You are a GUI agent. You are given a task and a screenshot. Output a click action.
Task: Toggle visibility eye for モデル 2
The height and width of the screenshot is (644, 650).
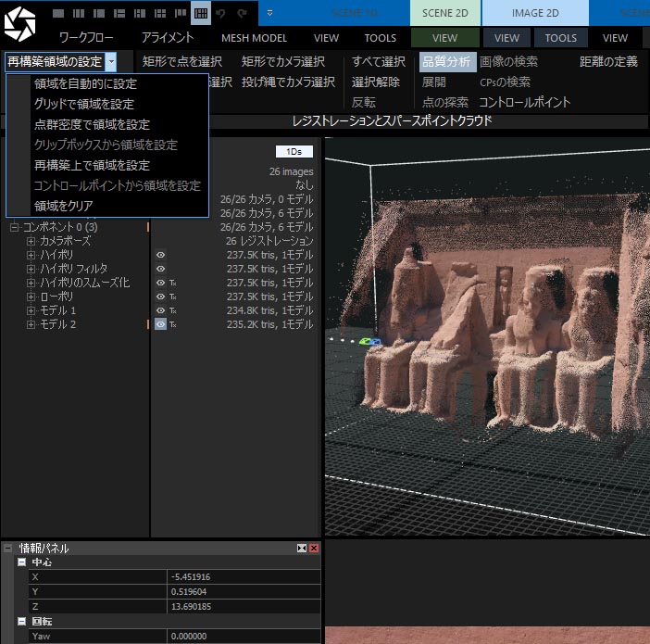click(160, 324)
